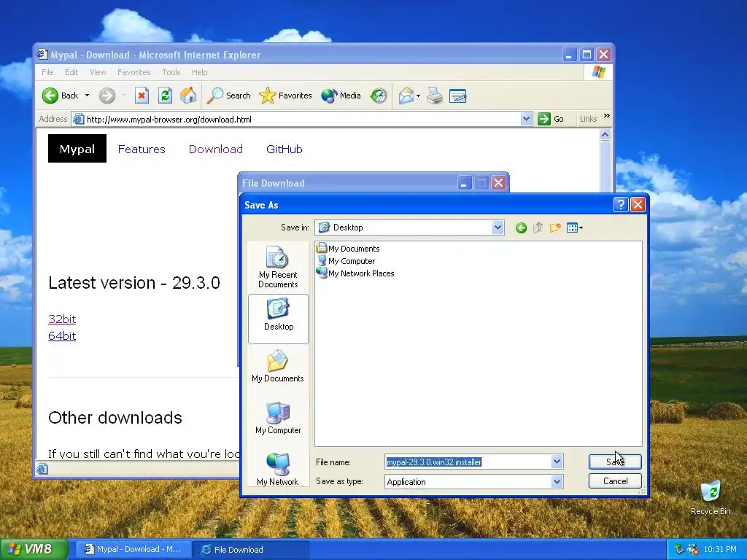The height and width of the screenshot is (560, 747).
Task: Click the Refresh icon in IE toolbar
Action: tap(165, 96)
